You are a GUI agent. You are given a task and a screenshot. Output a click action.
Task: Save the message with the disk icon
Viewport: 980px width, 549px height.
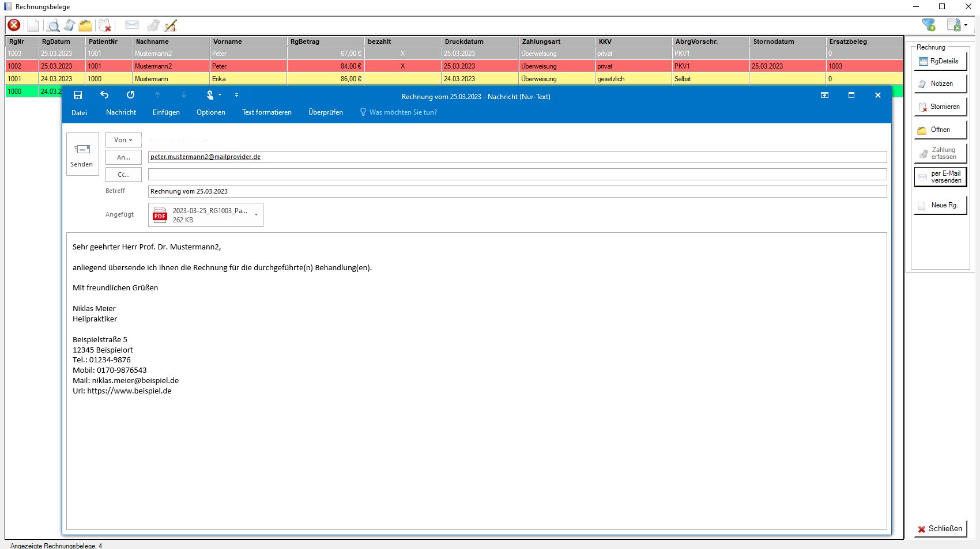coord(78,95)
